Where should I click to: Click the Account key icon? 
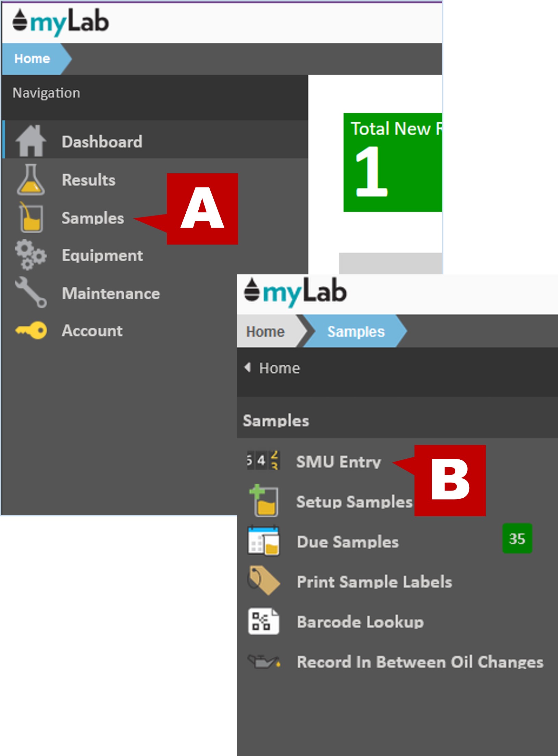[30, 331]
